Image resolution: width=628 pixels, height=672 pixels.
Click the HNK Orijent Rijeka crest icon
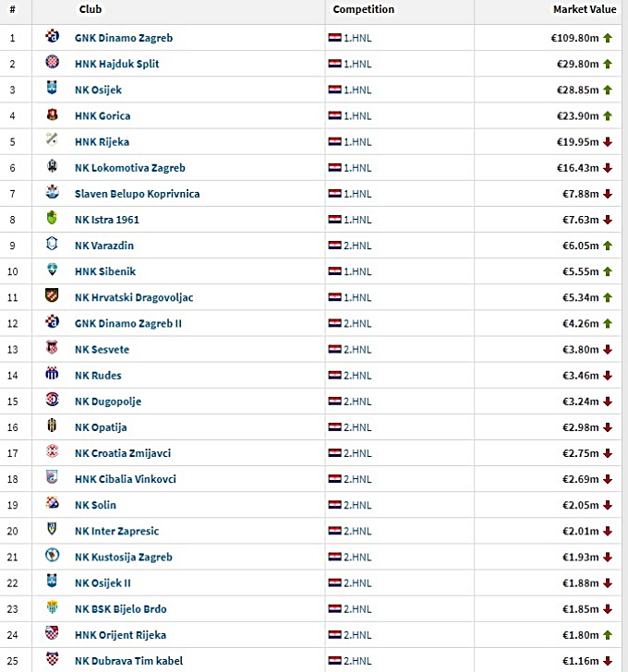[x=52, y=634]
